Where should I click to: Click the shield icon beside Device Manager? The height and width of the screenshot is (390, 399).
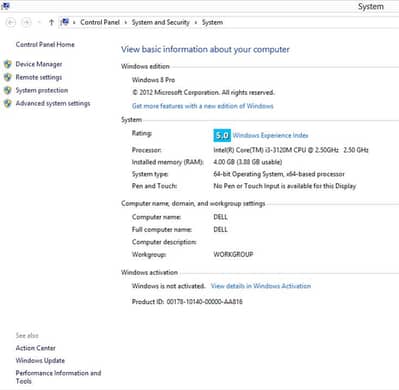click(8, 64)
